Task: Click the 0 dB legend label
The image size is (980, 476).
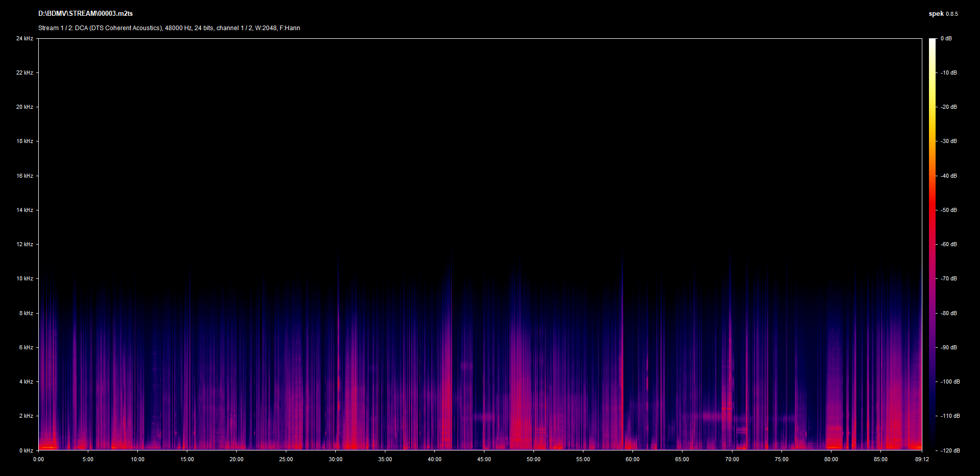Action: (x=946, y=38)
